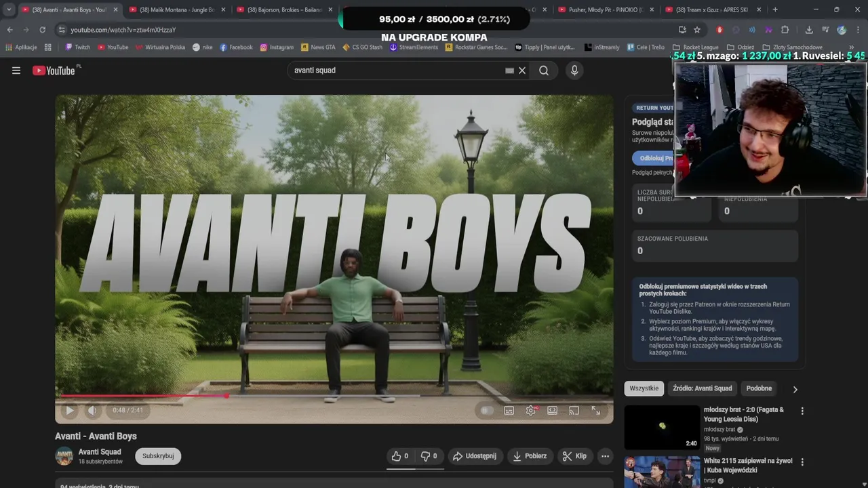868x488 pixels.
Task: Open options for młodszy brat 2:0 video
Action: point(802,411)
